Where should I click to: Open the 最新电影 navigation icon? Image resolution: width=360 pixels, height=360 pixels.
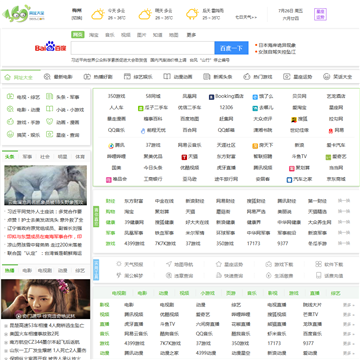click(x=47, y=77)
